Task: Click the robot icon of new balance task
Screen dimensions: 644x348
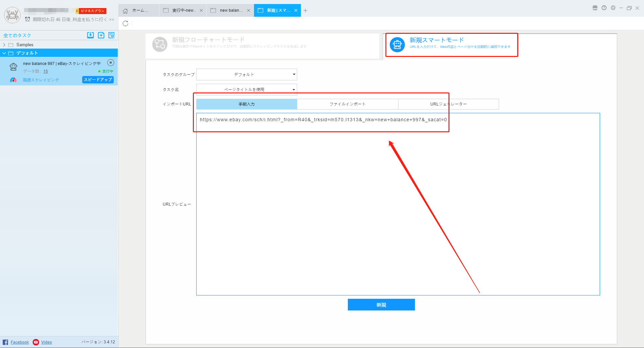Action: coord(13,67)
